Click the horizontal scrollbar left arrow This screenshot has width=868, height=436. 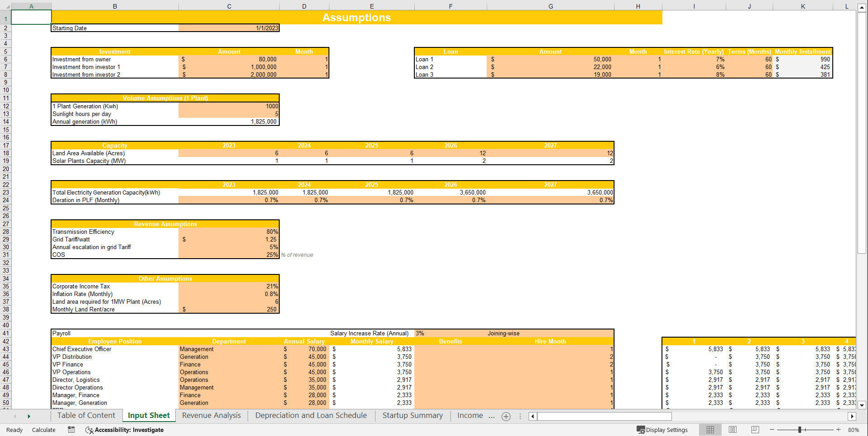[532, 416]
